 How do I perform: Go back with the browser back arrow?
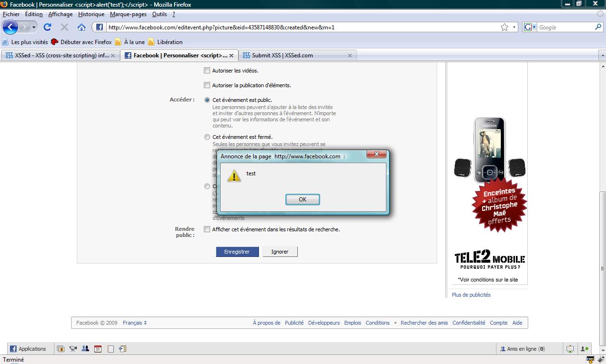[x=10, y=27]
